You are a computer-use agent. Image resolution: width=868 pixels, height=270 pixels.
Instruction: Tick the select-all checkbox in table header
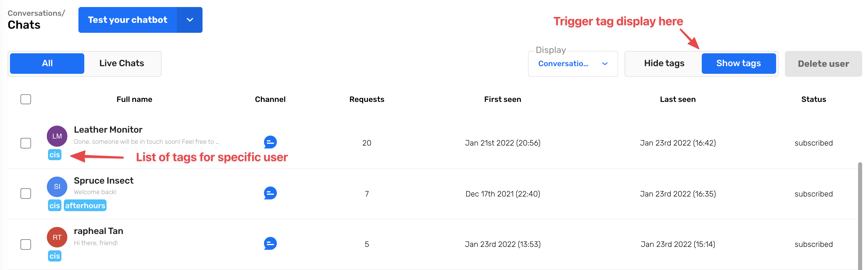coord(26,99)
